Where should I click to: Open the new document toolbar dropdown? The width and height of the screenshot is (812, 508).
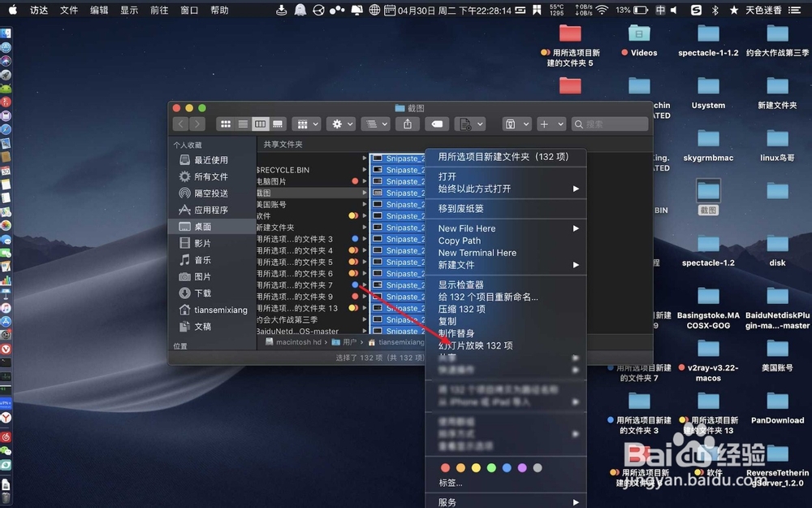click(471, 124)
